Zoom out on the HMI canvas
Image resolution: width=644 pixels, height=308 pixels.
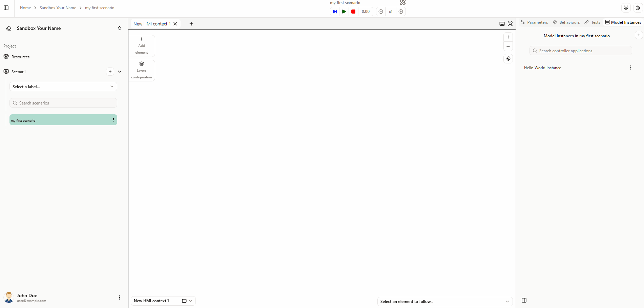click(x=508, y=46)
